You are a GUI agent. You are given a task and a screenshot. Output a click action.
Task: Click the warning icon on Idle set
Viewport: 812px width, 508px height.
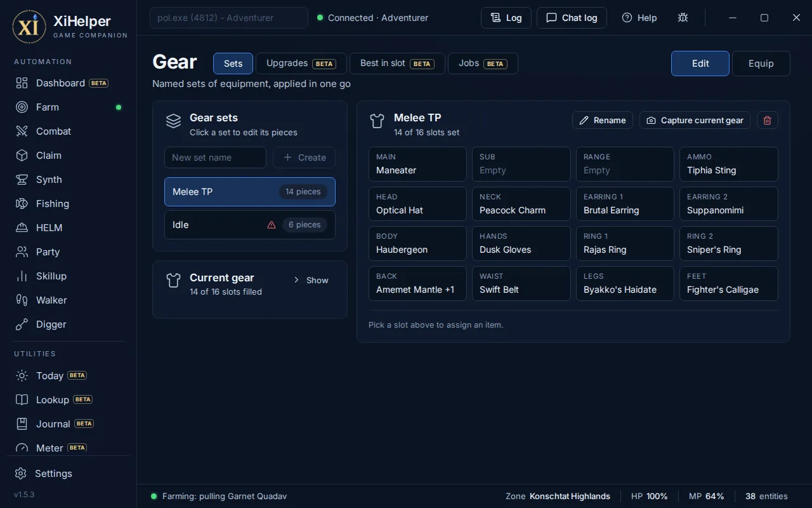click(272, 225)
